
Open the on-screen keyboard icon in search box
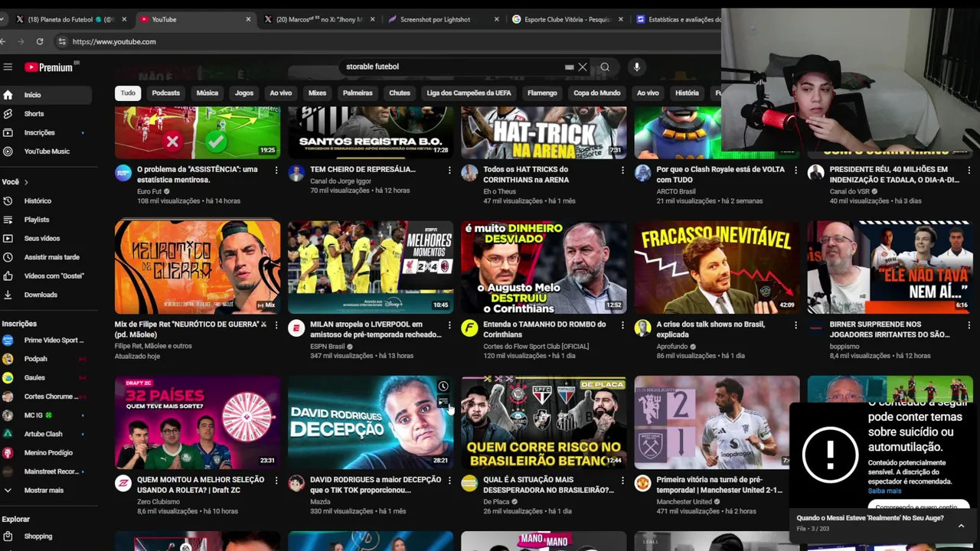tap(569, 67)
